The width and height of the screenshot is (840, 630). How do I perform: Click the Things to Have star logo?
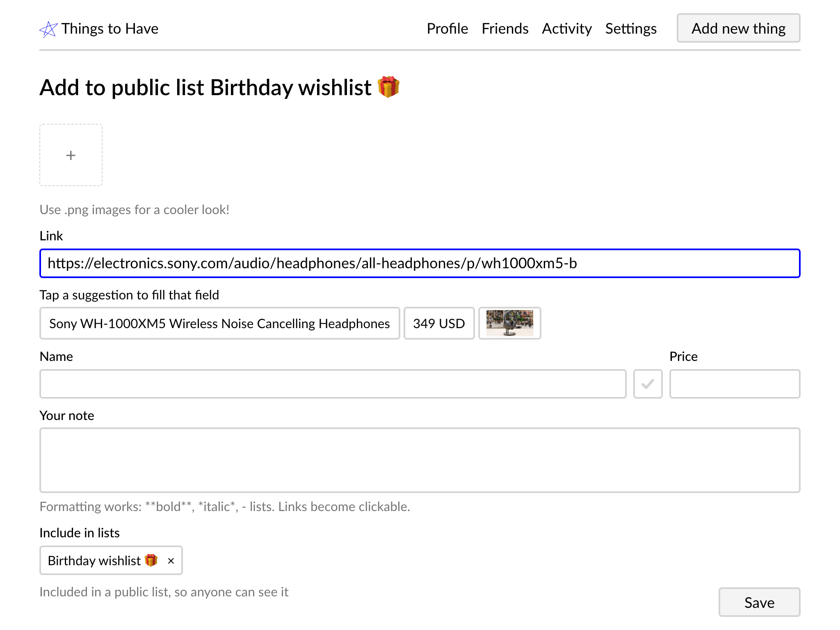point(48,29)
